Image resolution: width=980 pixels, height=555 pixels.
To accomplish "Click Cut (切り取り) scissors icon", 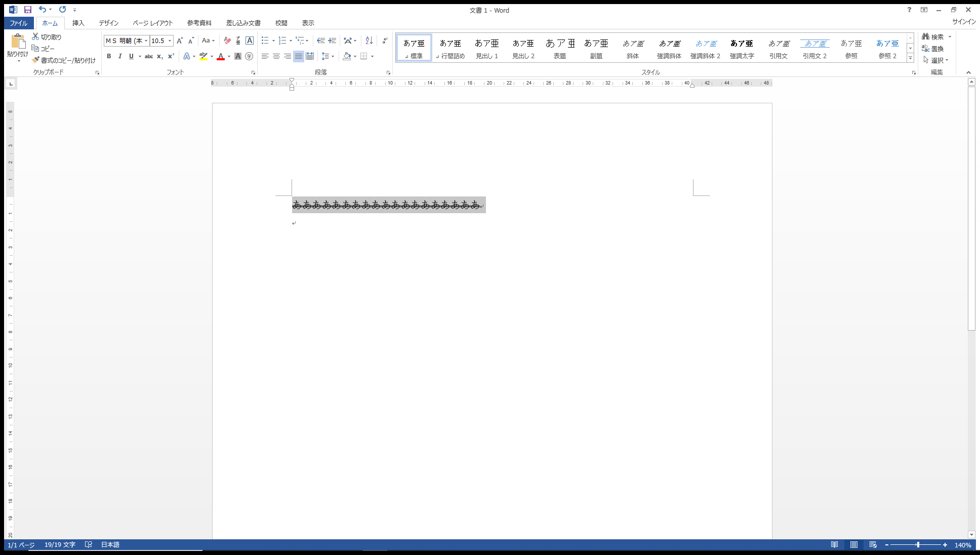I will point(35,36).
